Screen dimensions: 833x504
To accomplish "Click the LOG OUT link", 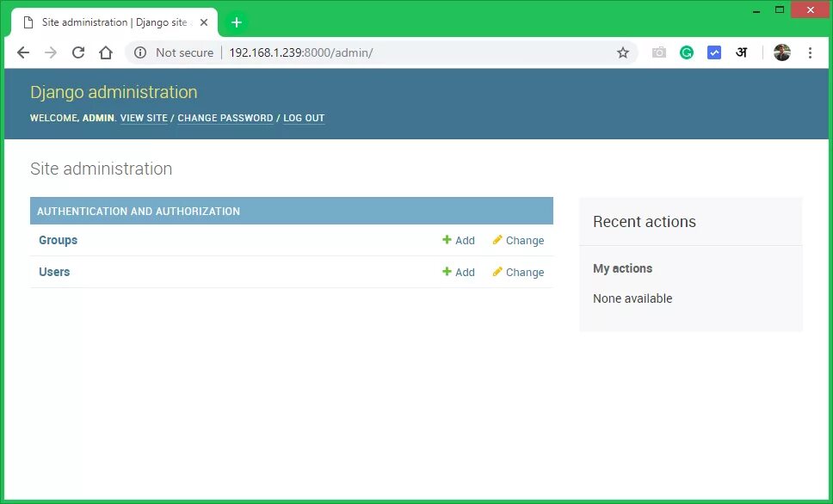I will 304,118.
